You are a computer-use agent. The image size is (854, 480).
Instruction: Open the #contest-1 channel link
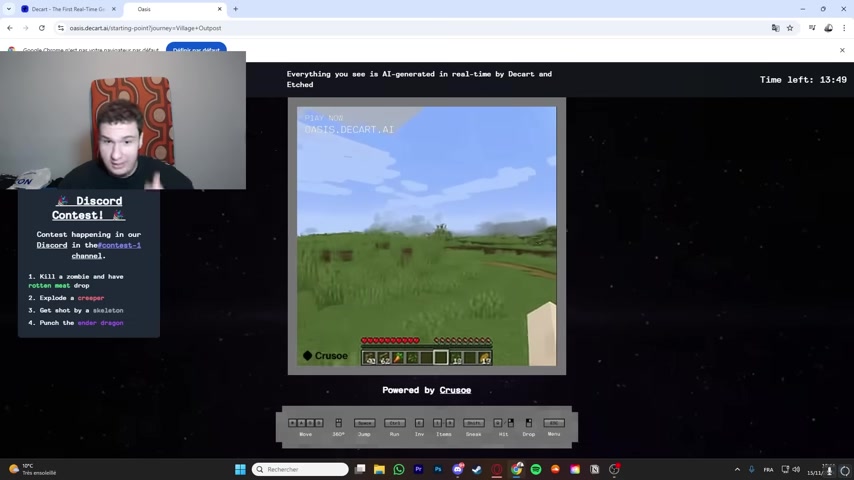[x=119, y=245]
